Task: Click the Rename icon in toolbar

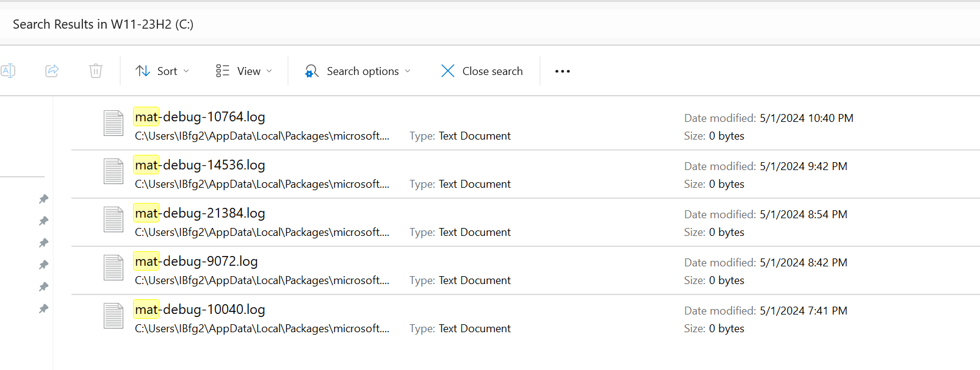Action: click(8, 71)
